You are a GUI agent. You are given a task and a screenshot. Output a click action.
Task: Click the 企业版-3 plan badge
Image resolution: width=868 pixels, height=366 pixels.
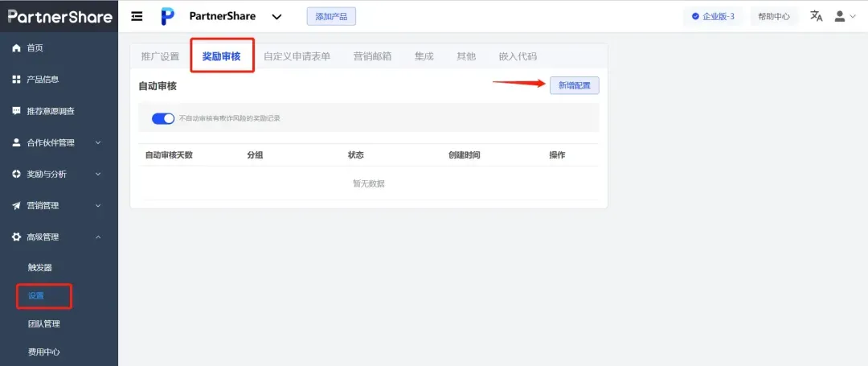[712, 17]
